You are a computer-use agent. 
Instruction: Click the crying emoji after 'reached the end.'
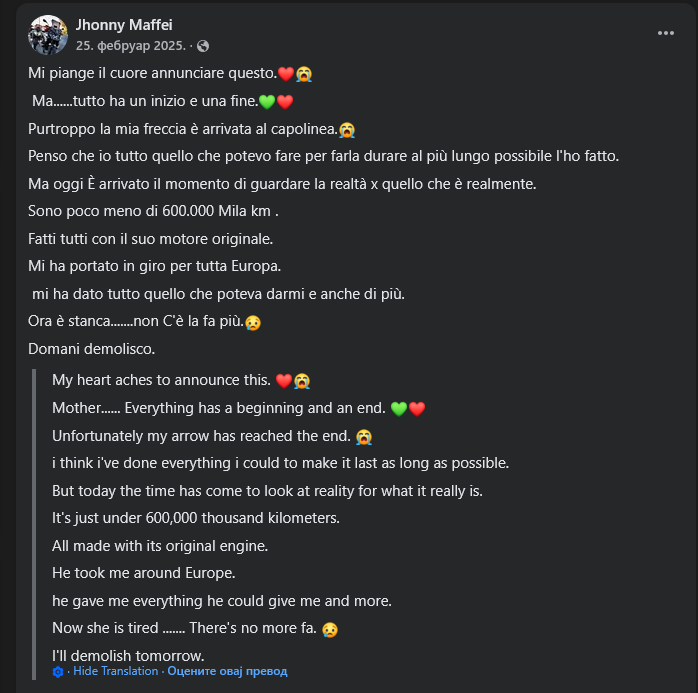[x=364, y=437]
